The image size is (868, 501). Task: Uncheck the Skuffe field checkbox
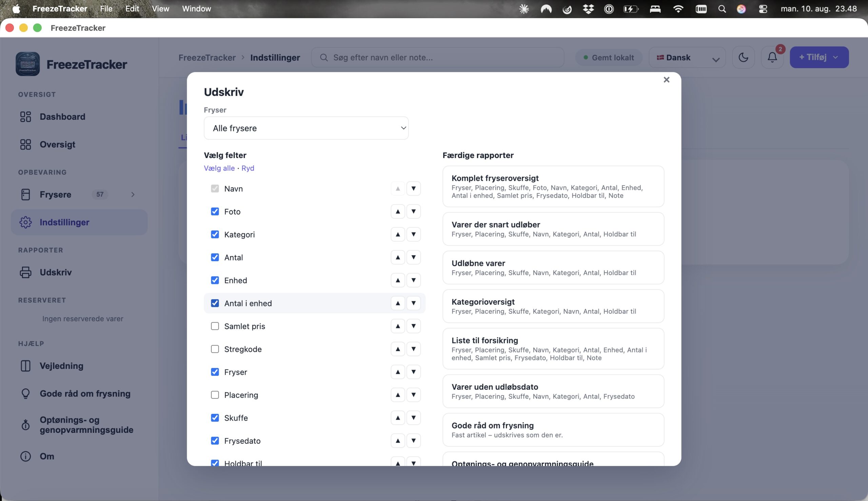pos(215,418)
